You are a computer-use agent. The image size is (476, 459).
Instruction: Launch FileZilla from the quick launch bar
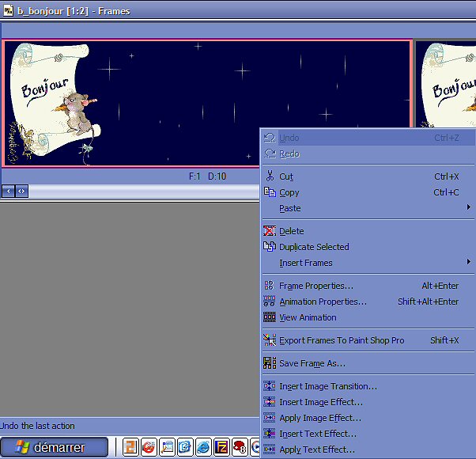[222, 448]
